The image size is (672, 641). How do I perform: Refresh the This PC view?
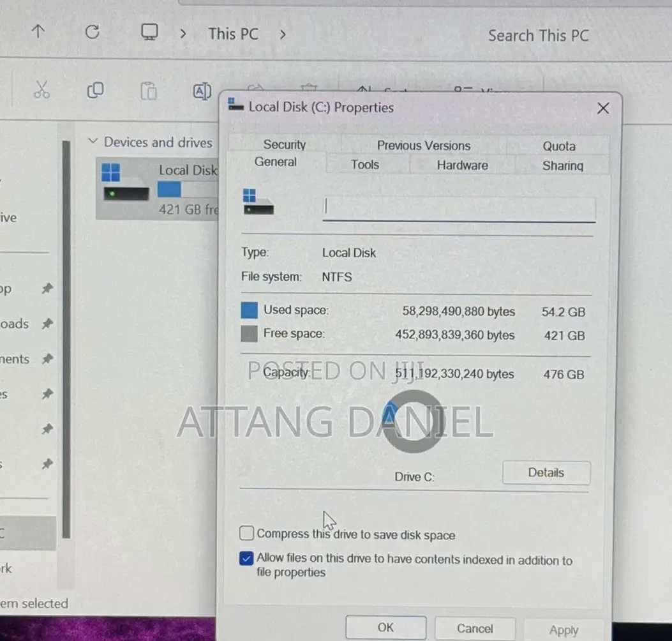pos(92,32)
